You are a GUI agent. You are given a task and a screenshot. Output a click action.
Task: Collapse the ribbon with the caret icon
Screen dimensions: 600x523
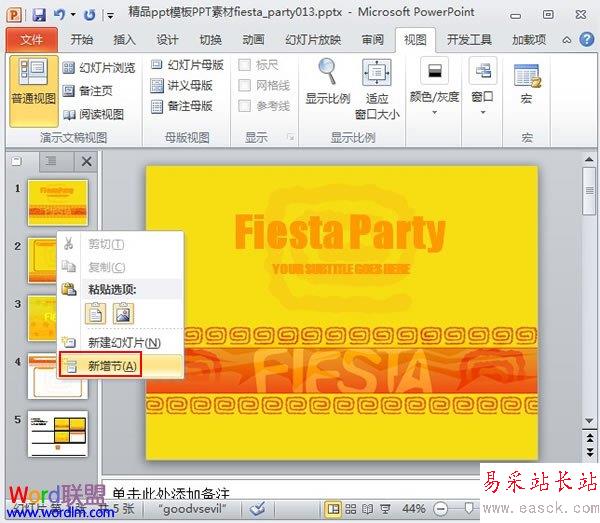[567, 40]
